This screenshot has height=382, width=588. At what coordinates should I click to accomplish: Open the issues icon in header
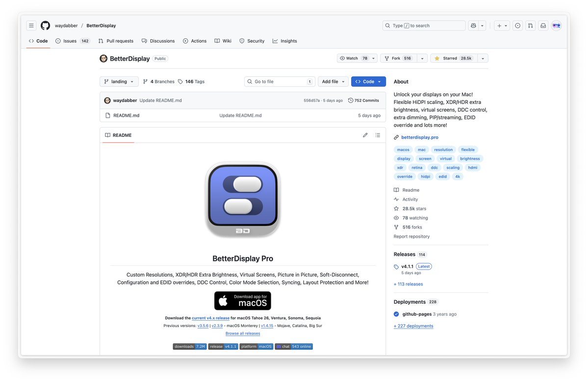tap(517, 25)
